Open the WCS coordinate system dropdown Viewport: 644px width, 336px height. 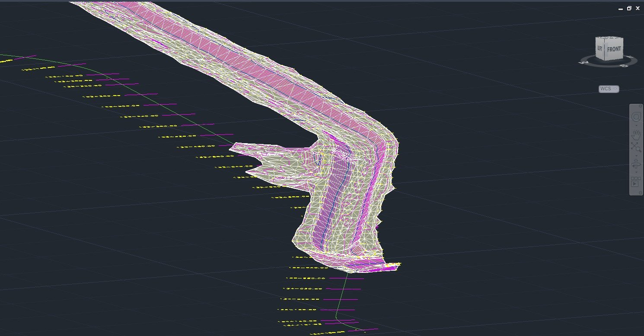[x=609, y=89]
